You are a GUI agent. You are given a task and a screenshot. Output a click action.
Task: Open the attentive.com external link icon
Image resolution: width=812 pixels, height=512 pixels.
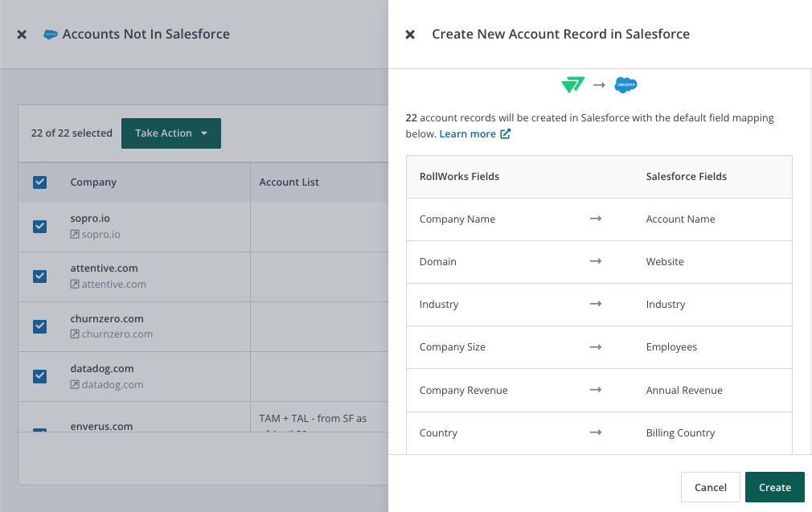tap(75, 285)
